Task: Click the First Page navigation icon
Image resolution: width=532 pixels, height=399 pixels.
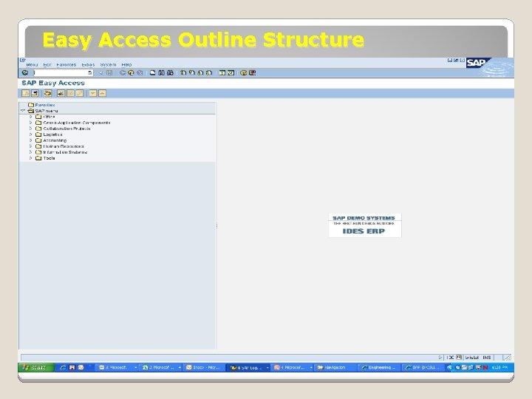Action: (183, 72)
